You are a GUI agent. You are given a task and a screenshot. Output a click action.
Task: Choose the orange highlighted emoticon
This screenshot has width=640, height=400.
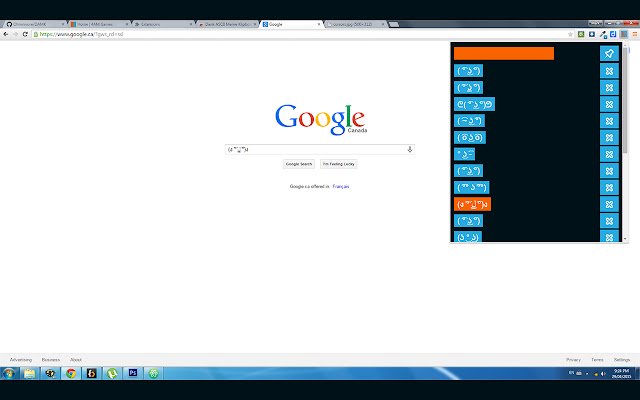coord(472,204)
